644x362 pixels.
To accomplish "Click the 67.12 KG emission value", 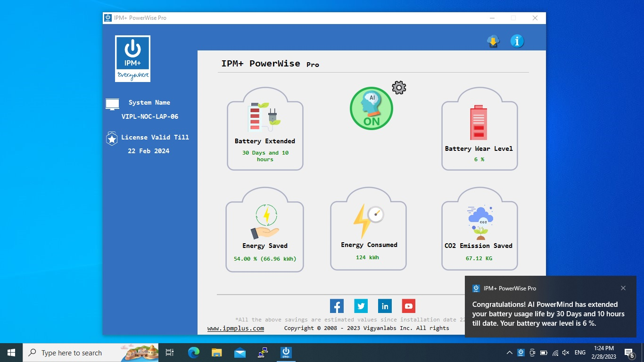I will click(479, 258).
